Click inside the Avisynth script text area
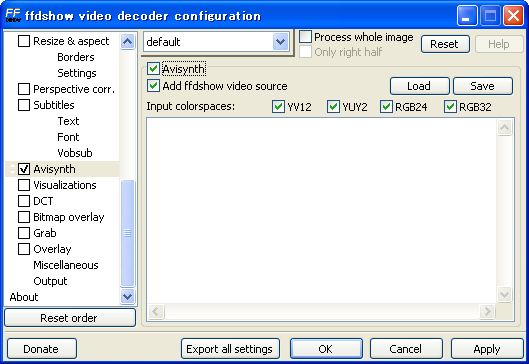This screenshot has height=364, width=529. tap(321, 210)
